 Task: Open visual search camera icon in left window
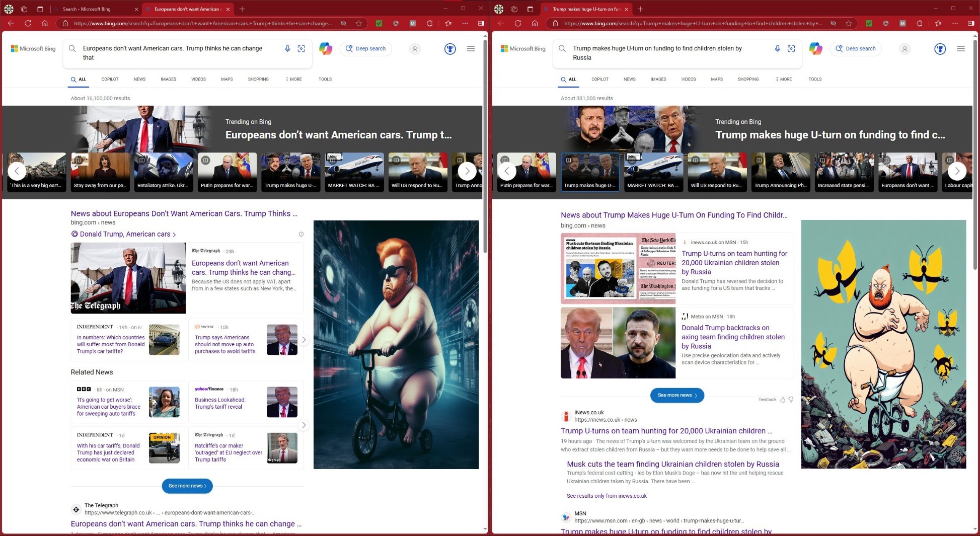coord(301,49)
